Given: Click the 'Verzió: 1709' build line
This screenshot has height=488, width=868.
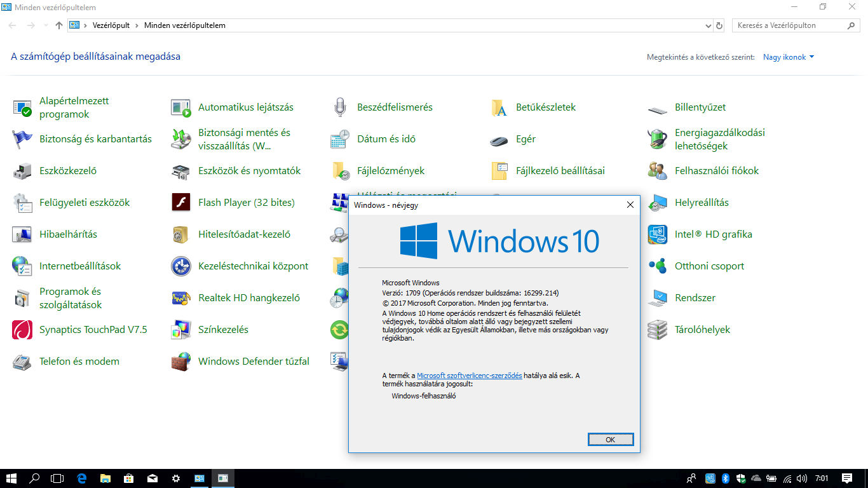Looking at the screenshot, I should 470,293.
